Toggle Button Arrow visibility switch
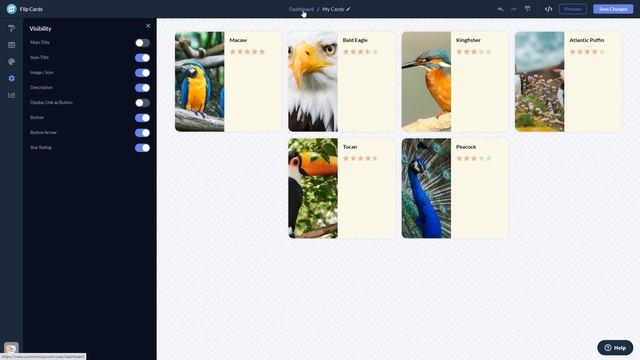Image resolution: width=640 pixels, height=360 pixels. tap(142, 133)
